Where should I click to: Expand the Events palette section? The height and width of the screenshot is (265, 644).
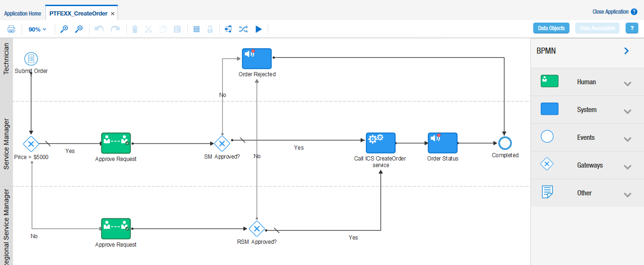(627, 139)
